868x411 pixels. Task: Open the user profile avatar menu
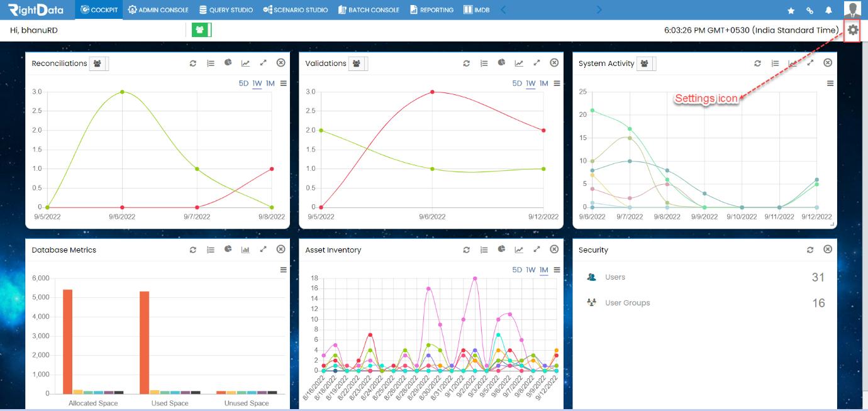[853, 9]
